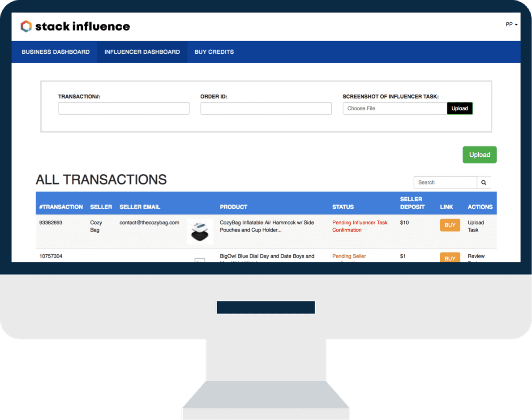The height and width of the screenshot is (420, 532).
Task: Click the ALL TRANSACTIONS heading
Action: tap(101, 180)
